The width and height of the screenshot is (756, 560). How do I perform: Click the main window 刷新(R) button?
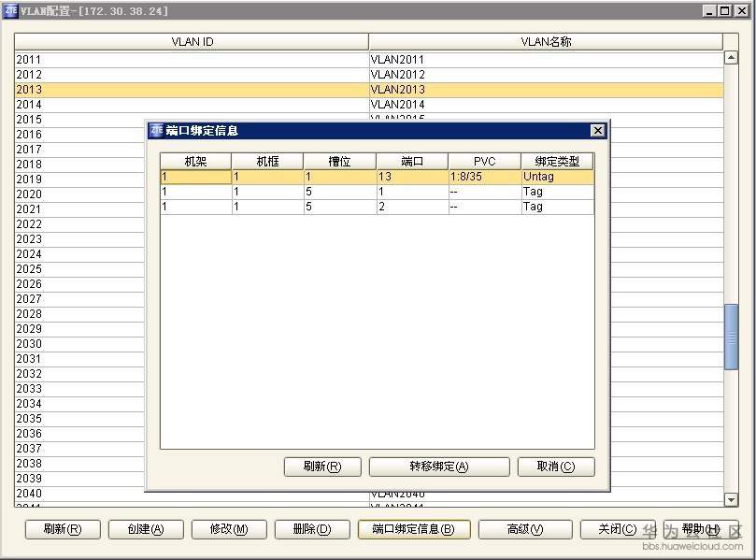[63, 529]
